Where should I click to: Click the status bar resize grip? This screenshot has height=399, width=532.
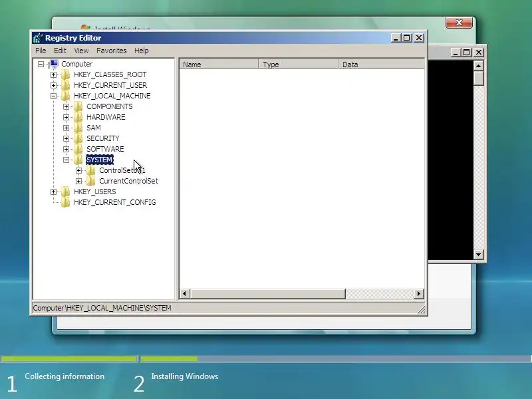(x=421, y=309)
